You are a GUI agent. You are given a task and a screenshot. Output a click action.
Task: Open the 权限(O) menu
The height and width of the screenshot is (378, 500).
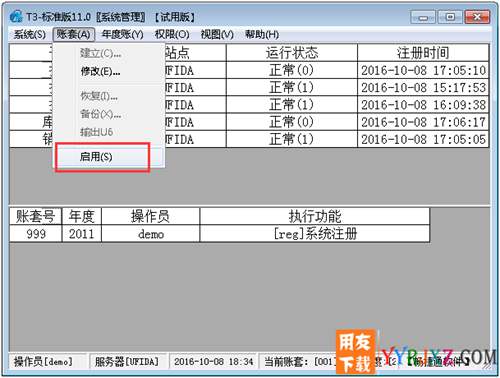[172, 34]
